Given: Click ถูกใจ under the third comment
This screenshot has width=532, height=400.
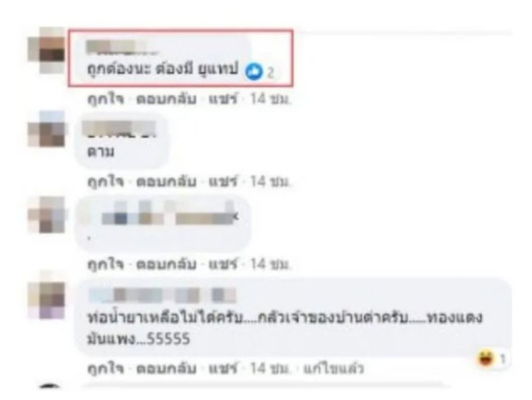Looking at the screenshot, I should pyautogui.click(x=106, y=264).
